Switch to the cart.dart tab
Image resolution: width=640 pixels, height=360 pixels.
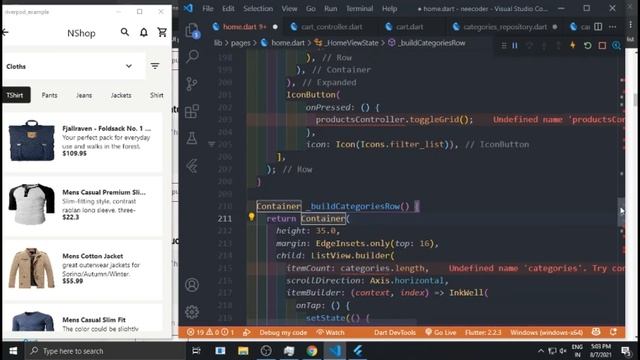(x=409, y=27)
